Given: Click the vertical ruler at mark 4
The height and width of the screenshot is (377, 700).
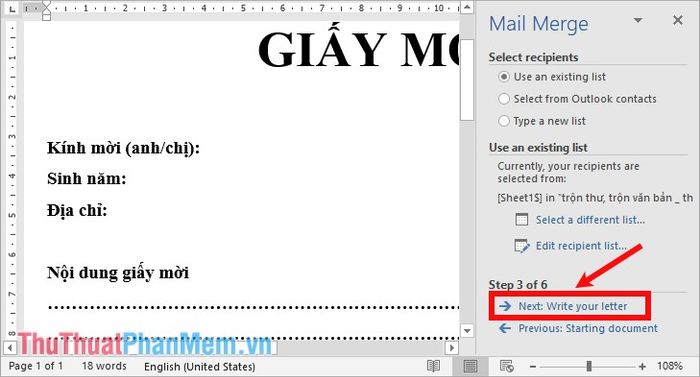Looking at the screenshot, I should pyautogui.click(x=12, y=176).
